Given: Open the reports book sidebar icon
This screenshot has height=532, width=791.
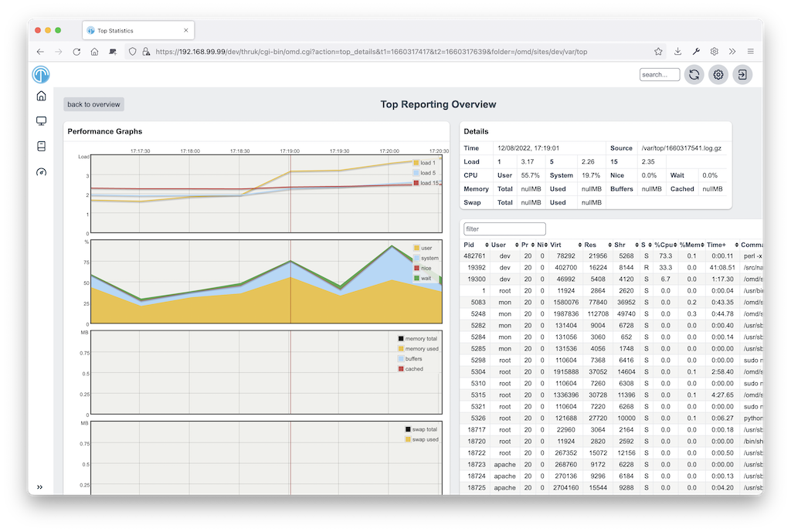Looking at the screenshot, I should click(42, 146).
